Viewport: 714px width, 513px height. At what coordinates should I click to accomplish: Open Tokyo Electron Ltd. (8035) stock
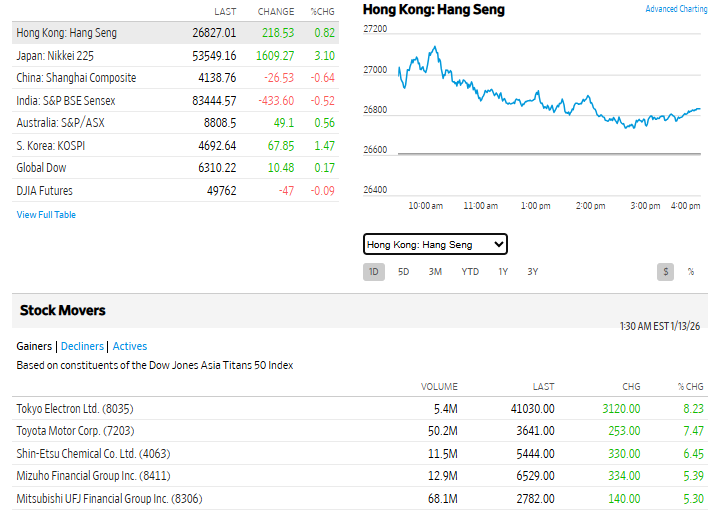[x=75, y=409]
